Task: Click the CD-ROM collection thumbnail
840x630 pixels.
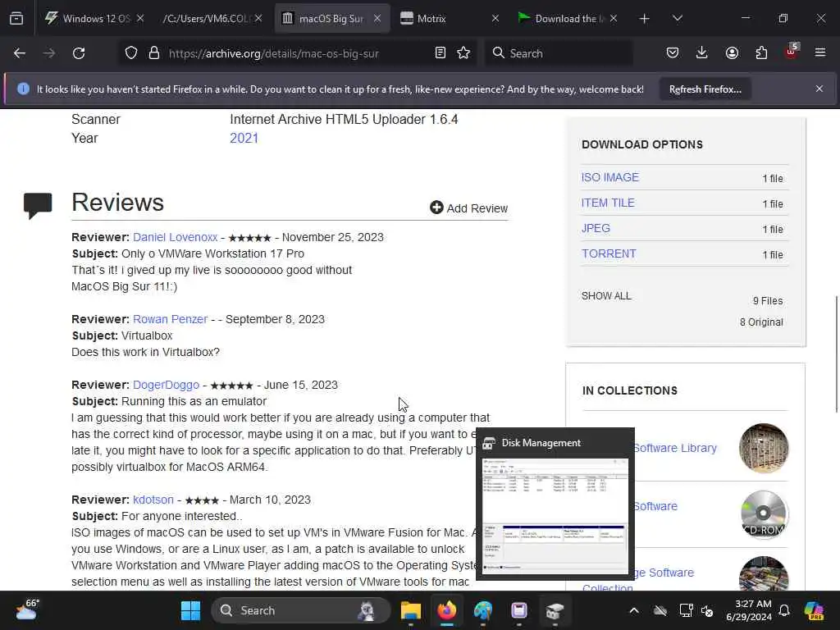Action: (x=764, y=514)
